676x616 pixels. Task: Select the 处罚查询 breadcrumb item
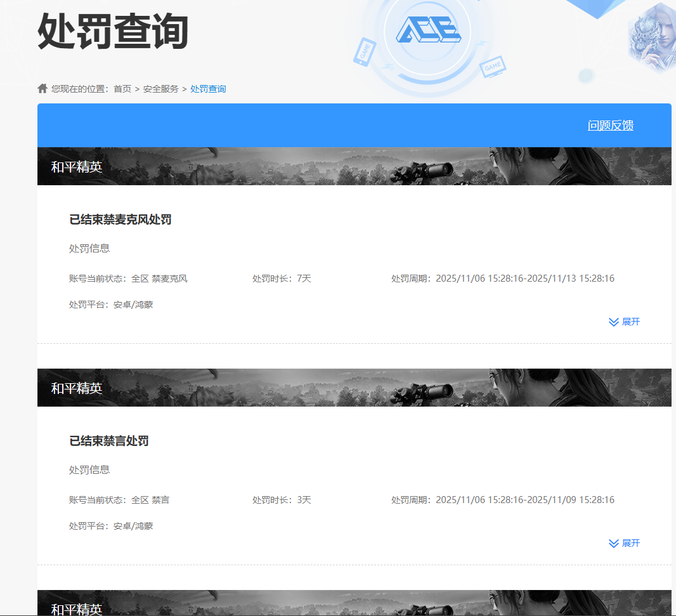click(208, 89)
